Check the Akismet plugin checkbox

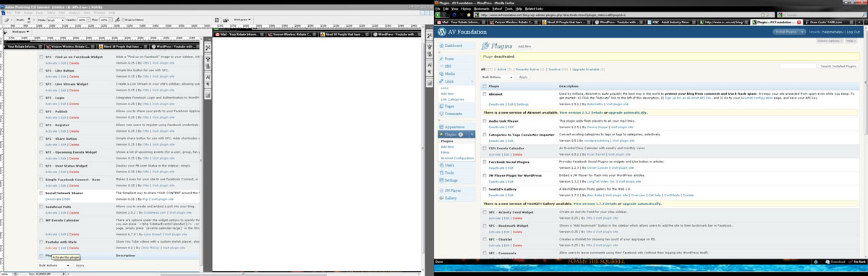tap(485, 94)
